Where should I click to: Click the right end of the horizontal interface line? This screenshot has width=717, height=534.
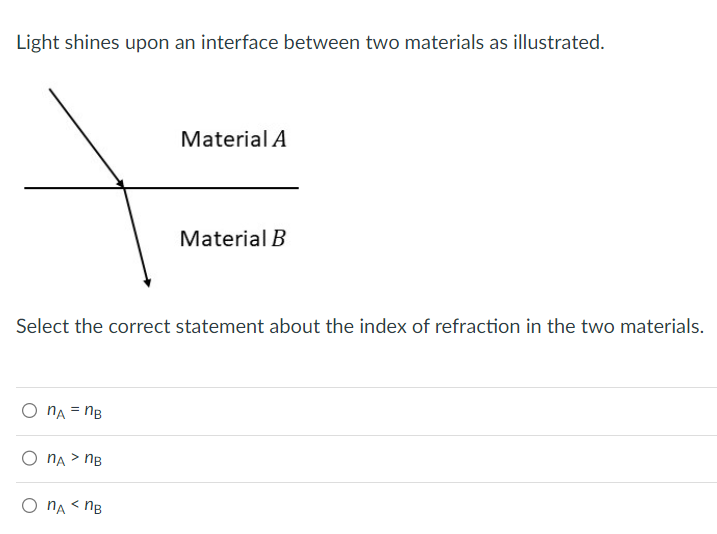click(296, 187)
